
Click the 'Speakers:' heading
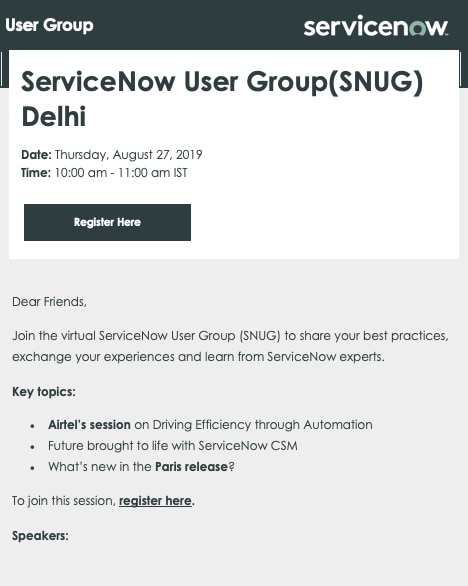click(x=40, y=536)
